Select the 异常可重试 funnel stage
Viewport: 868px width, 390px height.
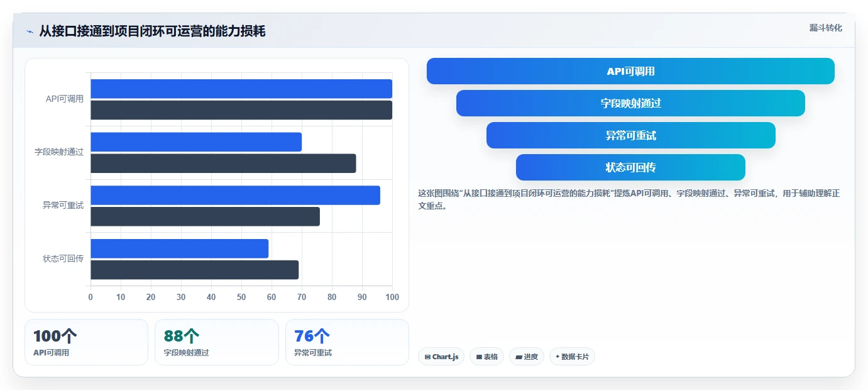click(630, 135)
